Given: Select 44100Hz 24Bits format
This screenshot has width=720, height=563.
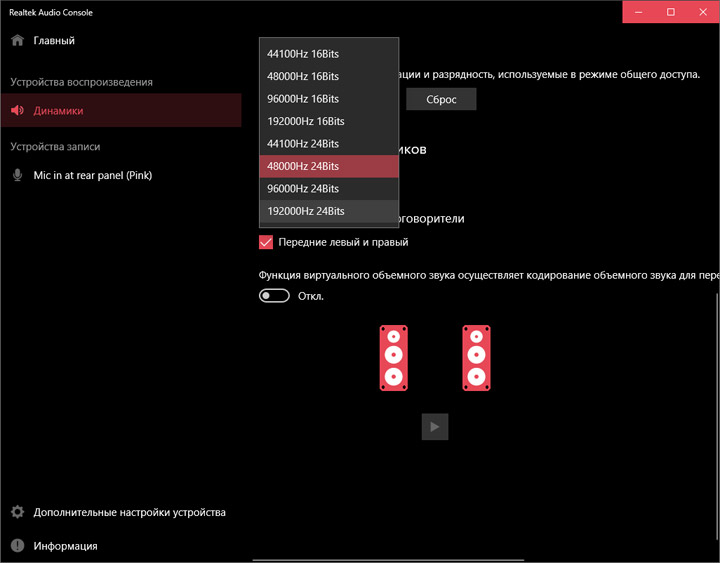Looking at the screenshot, I should coord(329,144).
